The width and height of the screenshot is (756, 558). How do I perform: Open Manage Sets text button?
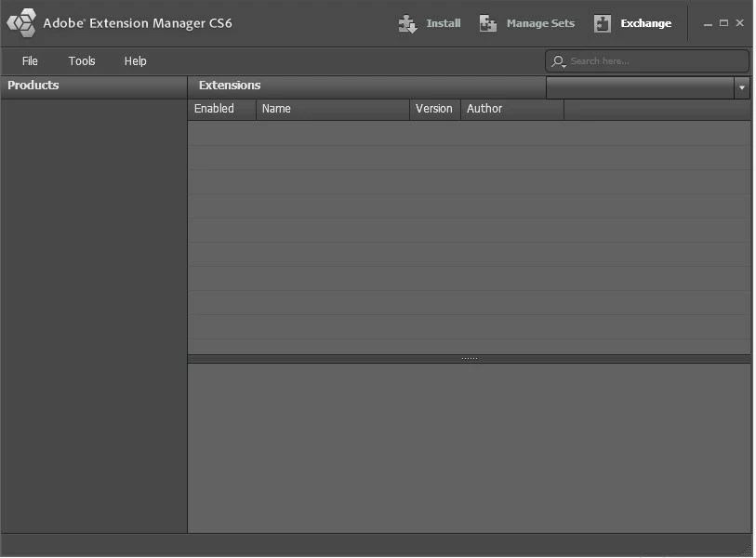[x=540, y=23]
